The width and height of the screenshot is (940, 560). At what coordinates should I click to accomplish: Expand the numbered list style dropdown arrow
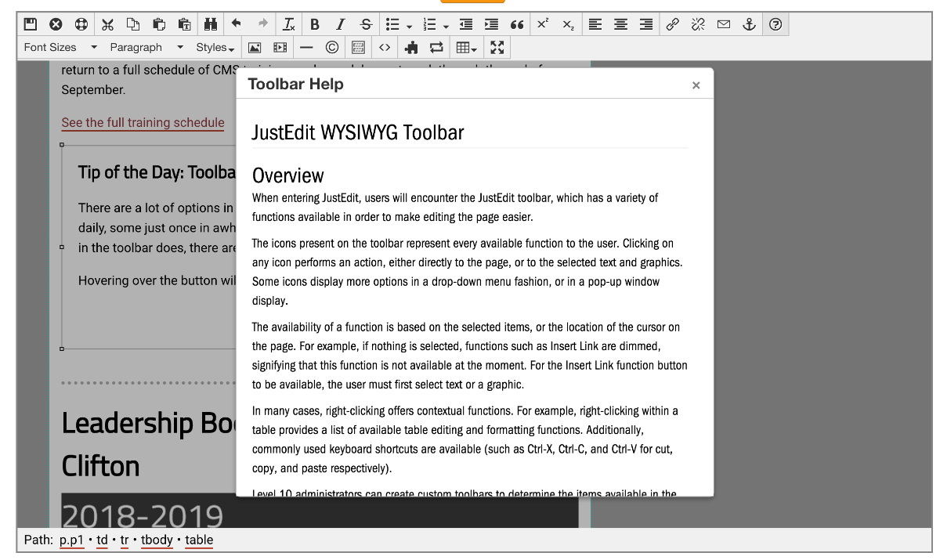445,26
